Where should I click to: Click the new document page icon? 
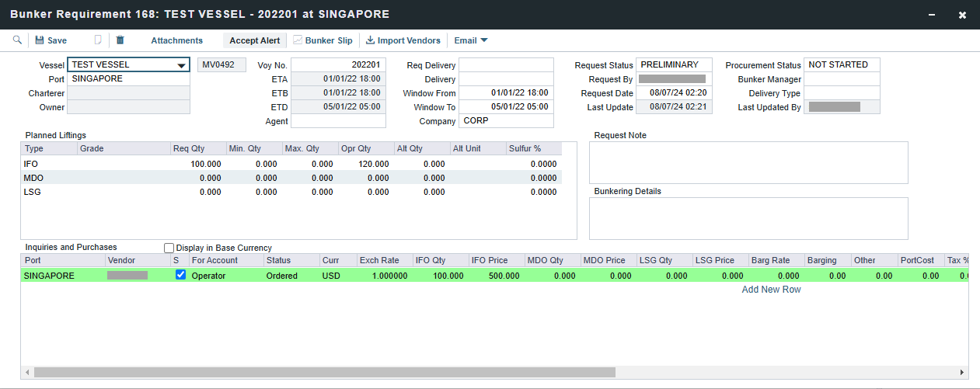click(x=98, y=40)
